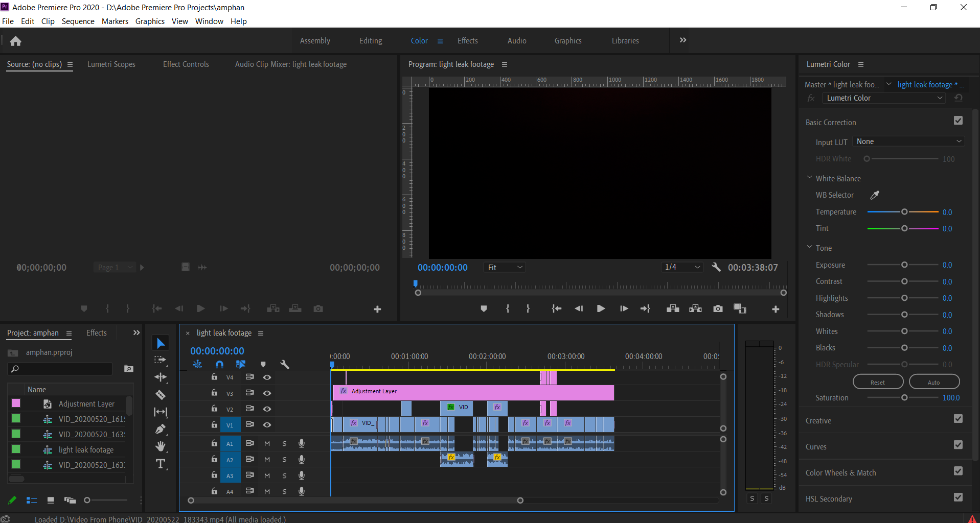The height and width of the screenshot is (523, 980).
Task: Click Mark In in Program monitor
Action: [508, 308]
